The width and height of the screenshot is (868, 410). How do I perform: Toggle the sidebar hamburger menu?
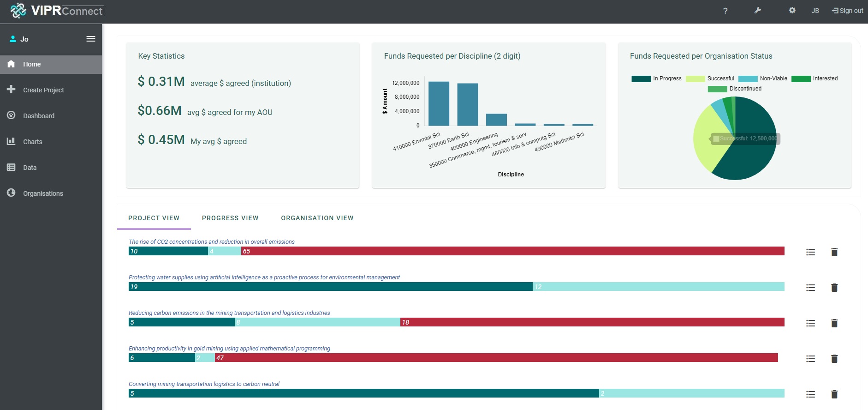point(91,39)
